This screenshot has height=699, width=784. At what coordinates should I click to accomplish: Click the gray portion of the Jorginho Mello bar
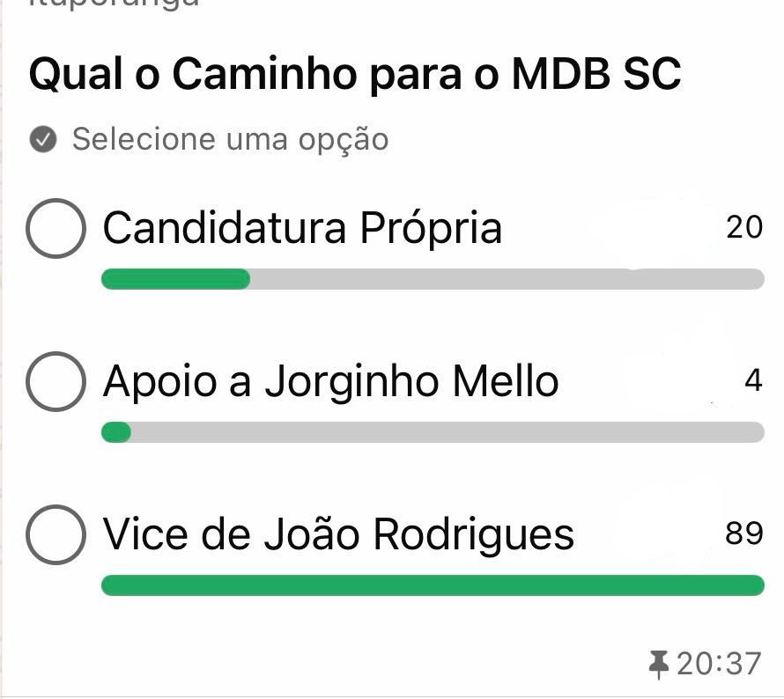447,432
